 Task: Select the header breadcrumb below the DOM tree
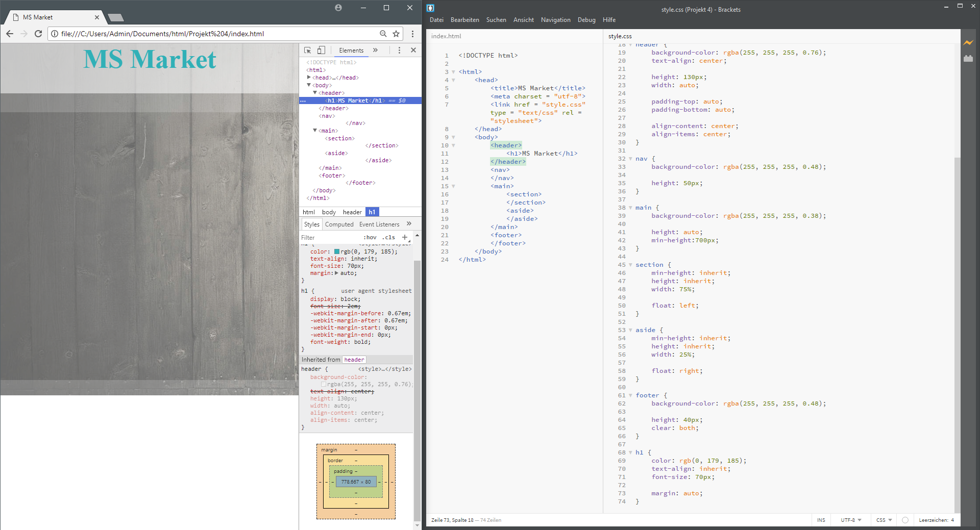352,212
